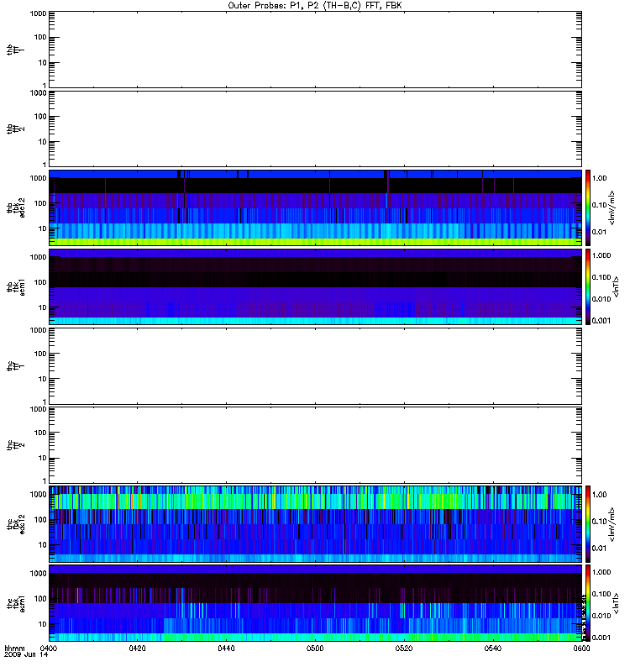Click the <|nT|> unit label beside thc scm1 color bar

click(x=617, y=603)
